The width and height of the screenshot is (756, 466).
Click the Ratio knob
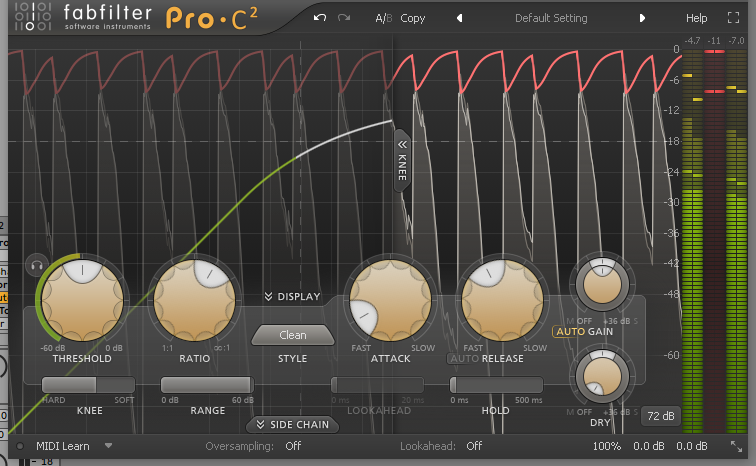click(194, 300)
